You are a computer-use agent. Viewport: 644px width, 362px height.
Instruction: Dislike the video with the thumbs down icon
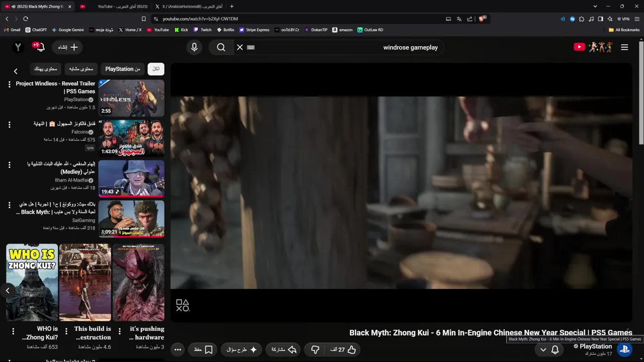pos(315,349)
